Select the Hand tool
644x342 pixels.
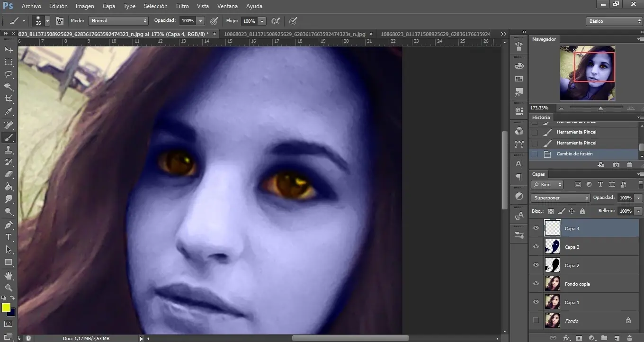pos(9,276)
